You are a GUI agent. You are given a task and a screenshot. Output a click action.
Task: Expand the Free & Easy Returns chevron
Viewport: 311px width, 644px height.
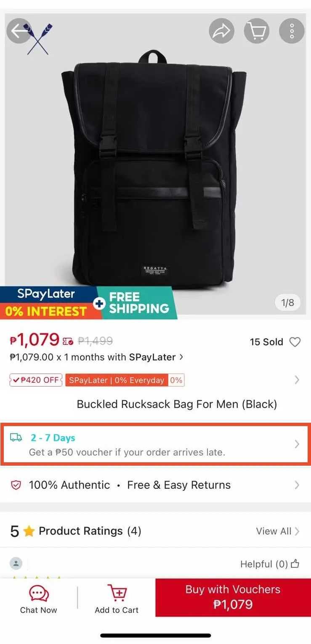(x=297, y=485)
